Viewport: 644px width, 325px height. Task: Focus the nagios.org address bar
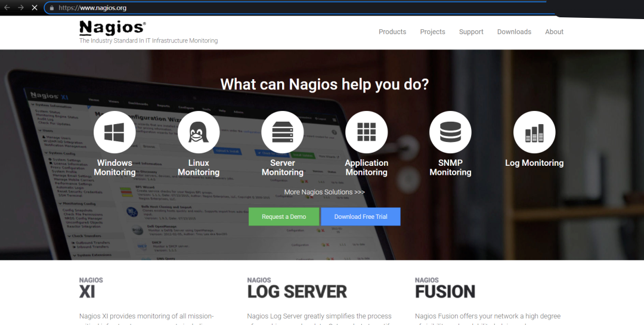click(x=300, y=8)
